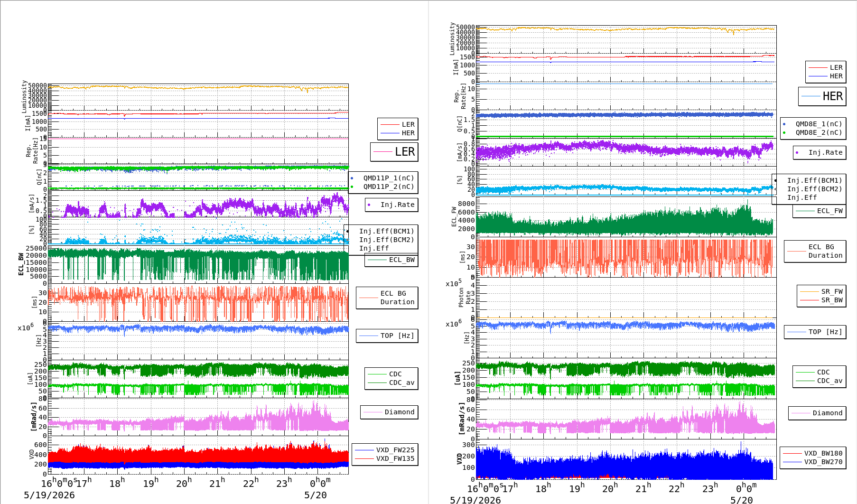Click the ECL_BW y-axis title
Image resolution: width=857 pixels, height=504 pixels.
21,264
